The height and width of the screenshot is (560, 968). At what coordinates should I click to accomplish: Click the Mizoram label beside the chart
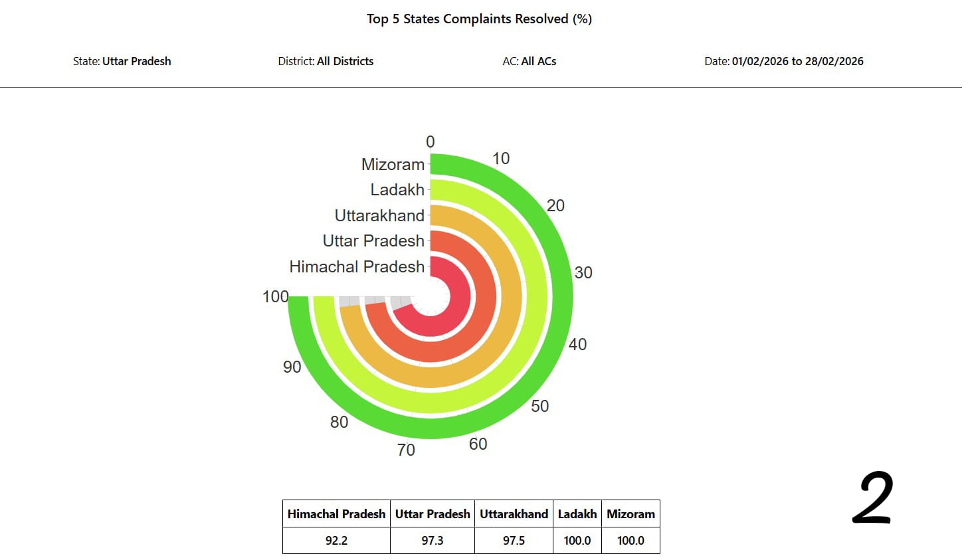393,164
